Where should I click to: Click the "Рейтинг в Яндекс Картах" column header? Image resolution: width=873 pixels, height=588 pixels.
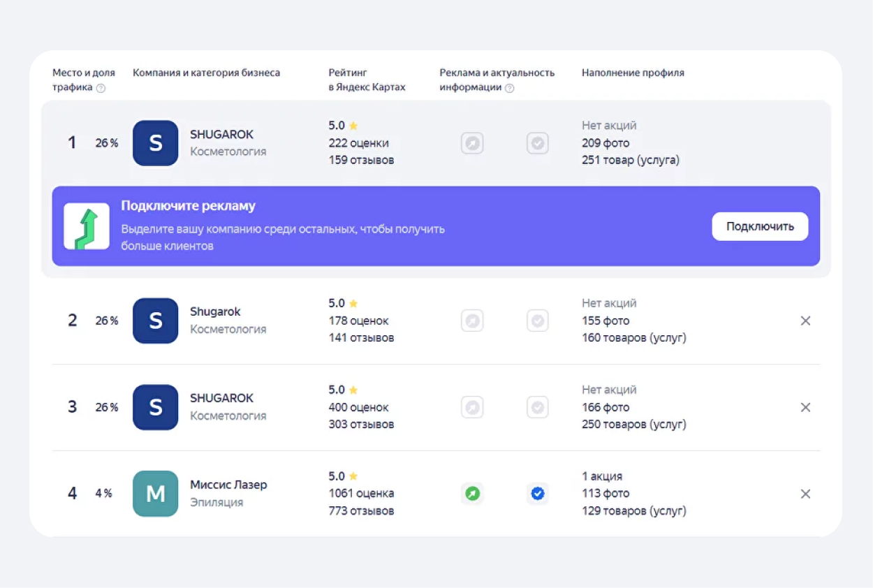367,80
